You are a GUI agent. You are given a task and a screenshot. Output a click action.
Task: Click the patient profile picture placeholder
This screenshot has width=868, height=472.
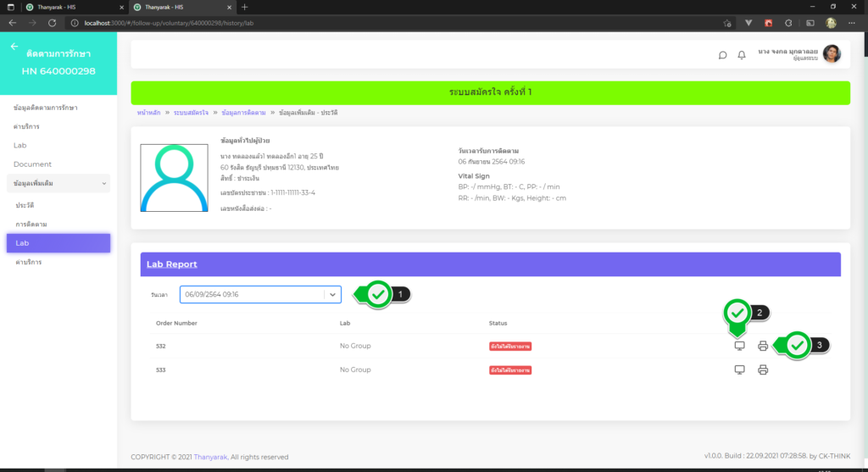point(174,177)
